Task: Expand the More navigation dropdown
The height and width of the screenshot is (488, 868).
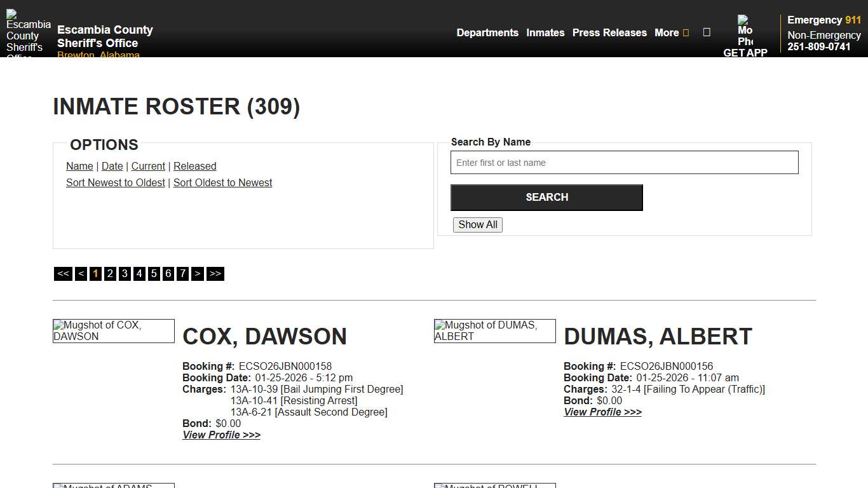Action: tap(671, 32)
